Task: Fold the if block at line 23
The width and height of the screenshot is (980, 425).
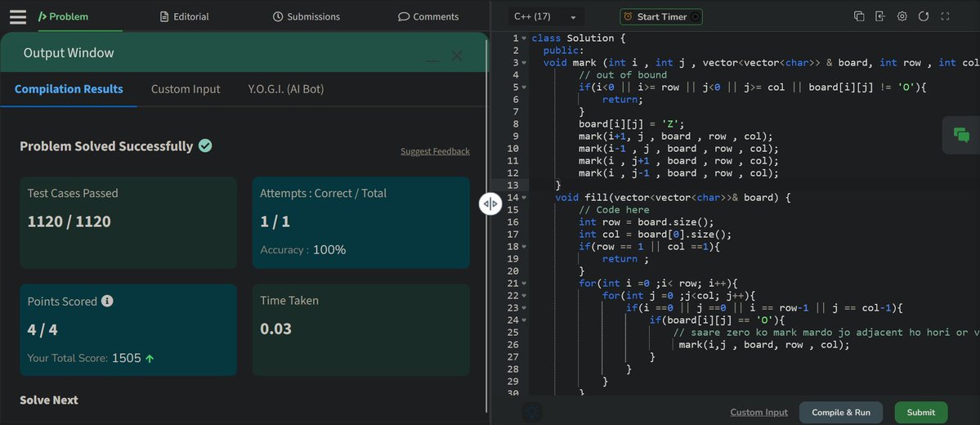Action: point(524,308)
